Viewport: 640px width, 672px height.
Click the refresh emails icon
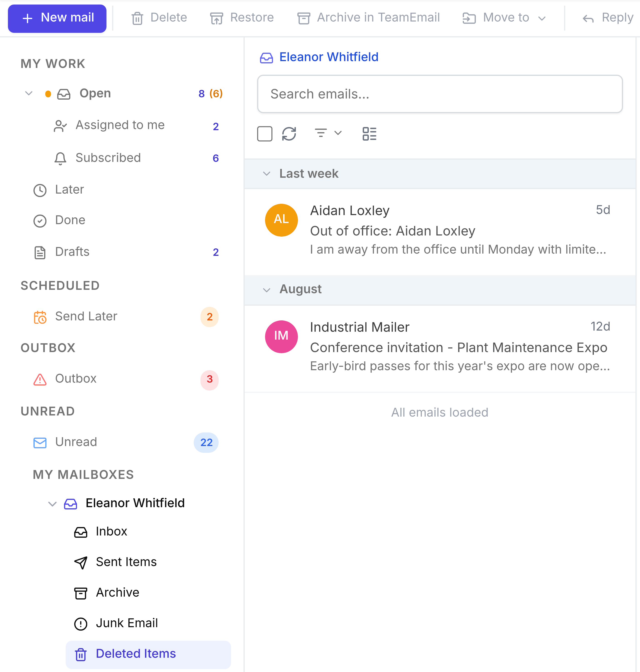tap(289, 134)
